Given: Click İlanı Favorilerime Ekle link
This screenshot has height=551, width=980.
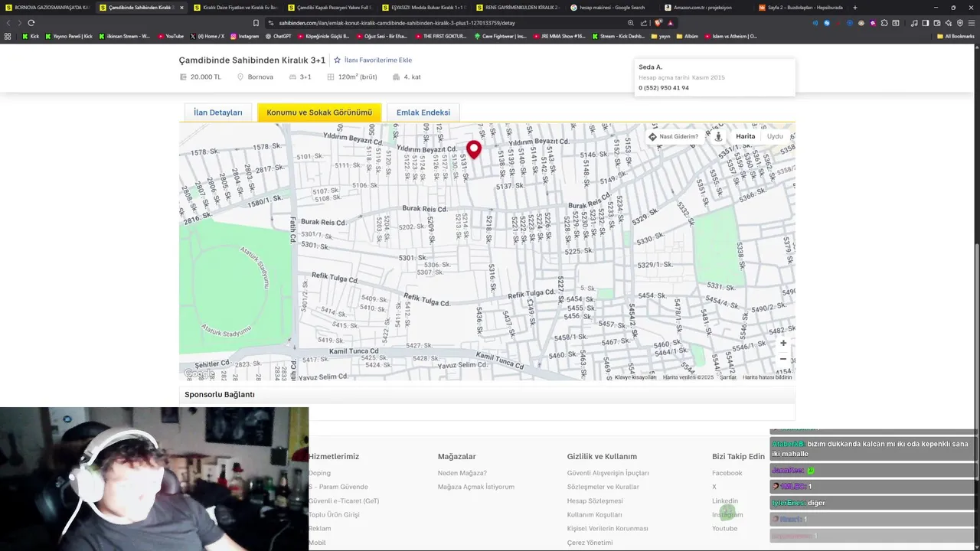Looking at the screenshot, I should (378, 60).
